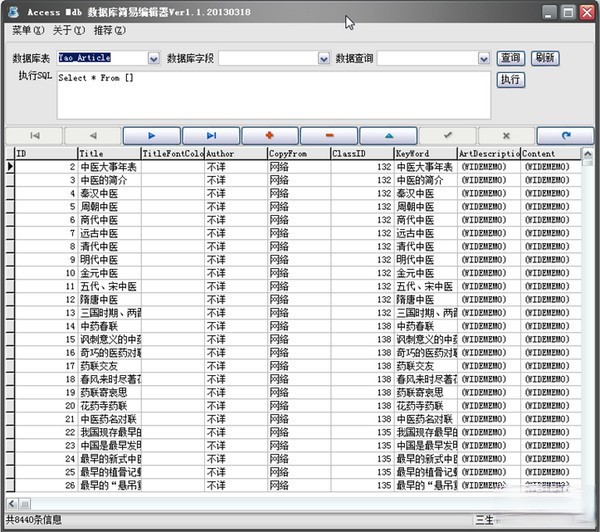This screenshot has width=600, height=532.
Task: Expand the 数据查询 dropdown list
Action: (x=485, y=59)
